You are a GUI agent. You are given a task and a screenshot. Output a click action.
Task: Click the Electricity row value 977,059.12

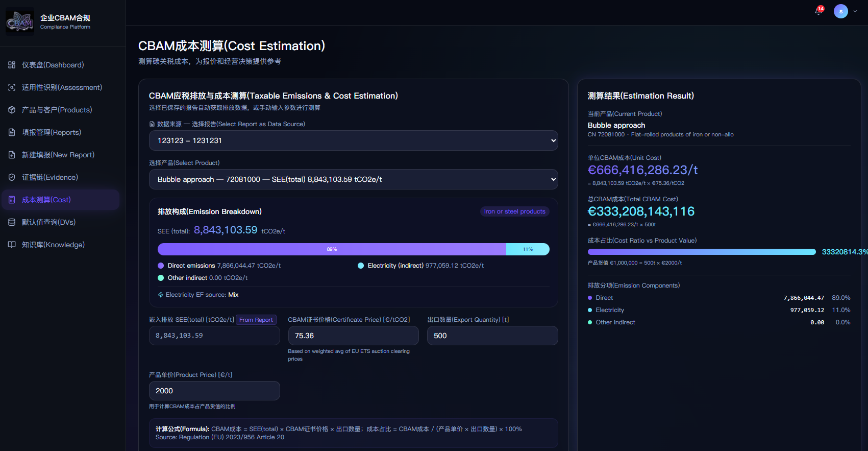pos(807,310)
